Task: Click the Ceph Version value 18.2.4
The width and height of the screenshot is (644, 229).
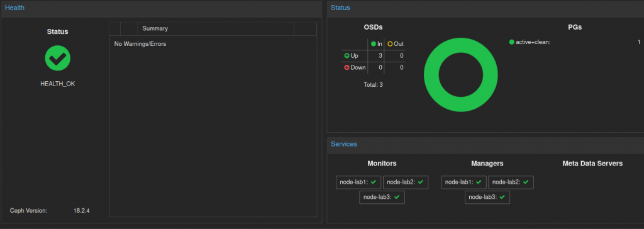Action: (81, 211)
